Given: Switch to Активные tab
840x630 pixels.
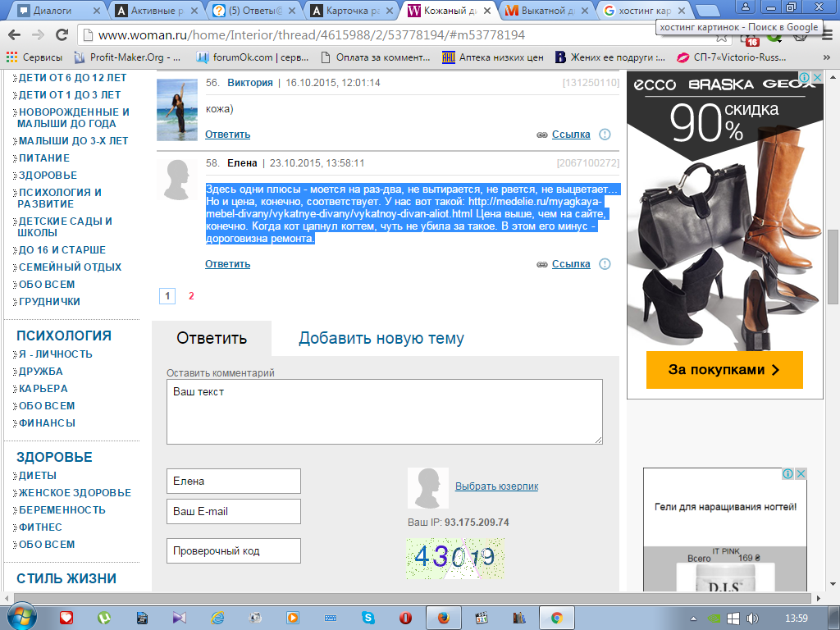Looking at the screenshot, I should pyautogui.click(x=153, y=11).
